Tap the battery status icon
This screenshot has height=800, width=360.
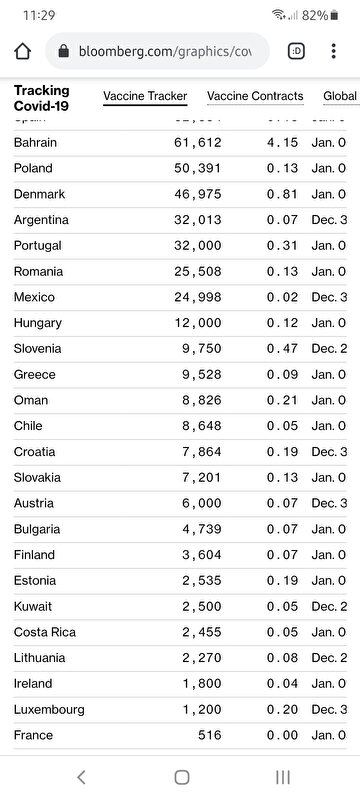coord(334,15)
